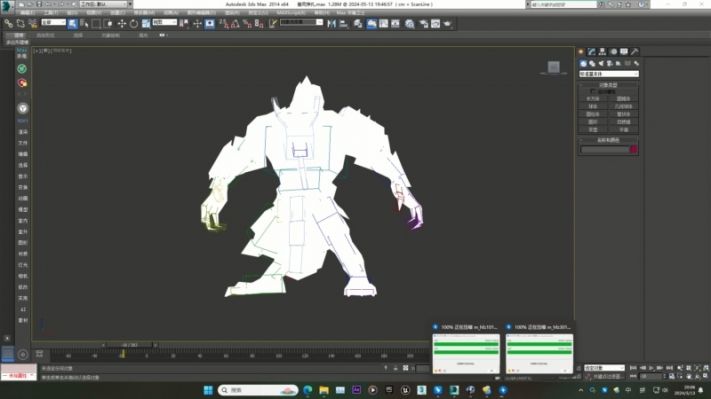Enable the AutoGrid checkbox
This screenshot has width=711, height=399.
click(593, 92)
